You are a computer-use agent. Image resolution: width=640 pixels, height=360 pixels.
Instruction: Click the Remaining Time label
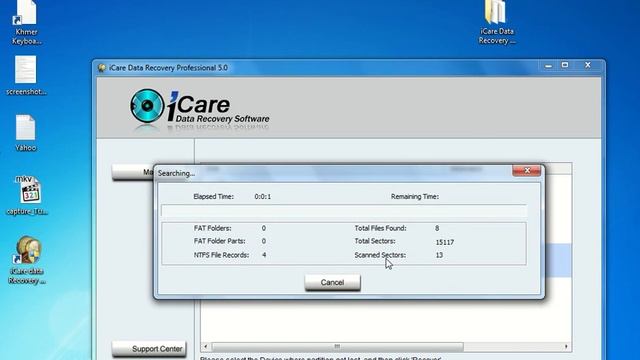coord(415,197)
